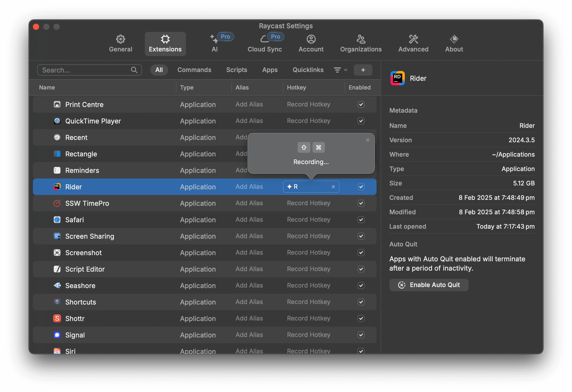Click the large Rider icon in detail panel
The height and width of the screenshot is (392, 572).
[397, 78]
